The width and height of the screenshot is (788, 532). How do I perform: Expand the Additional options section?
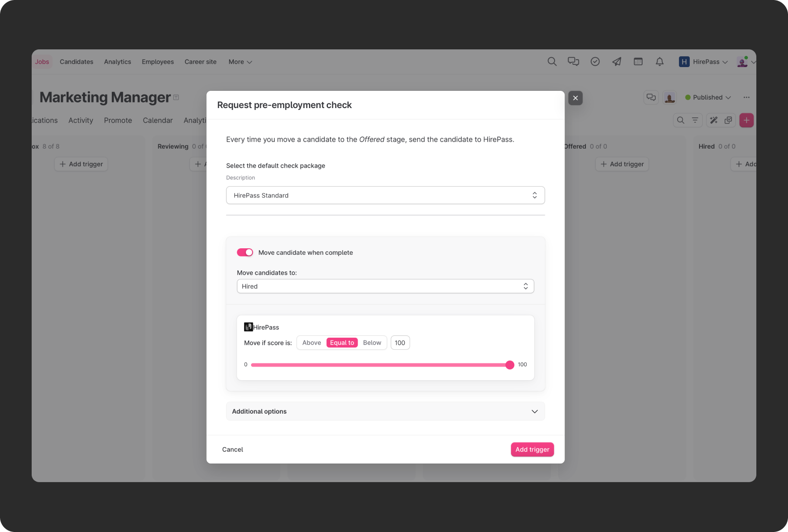386,411
